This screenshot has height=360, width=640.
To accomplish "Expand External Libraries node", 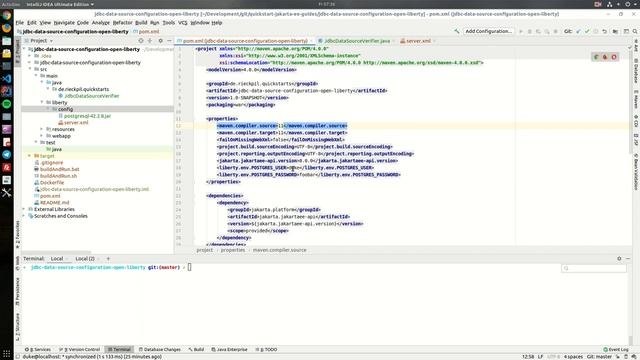I will tap(24, 209).
